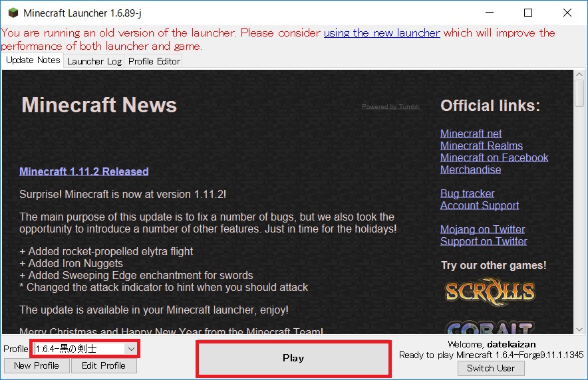
Task: Switch to the Update Notes tab
Action: tap(33, 60)
